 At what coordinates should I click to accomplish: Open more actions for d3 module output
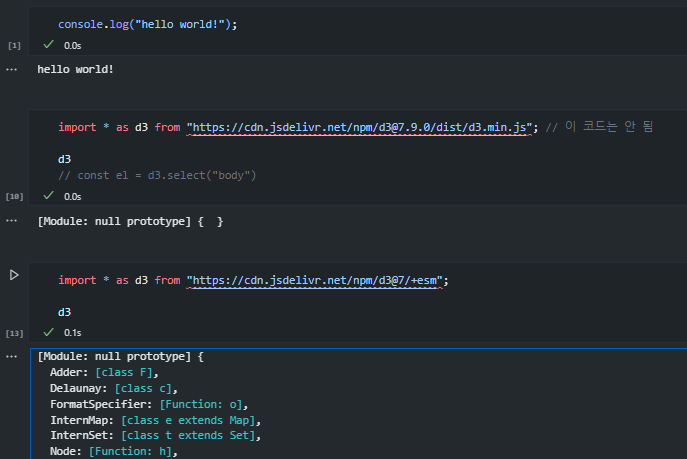tap(11, 357)
